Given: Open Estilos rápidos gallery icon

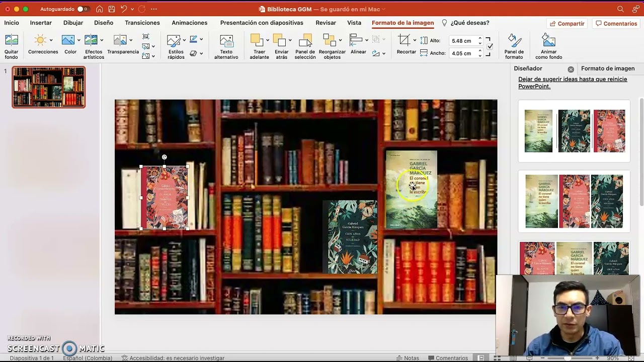Looking at the screenshot, I should coord(174,41).
